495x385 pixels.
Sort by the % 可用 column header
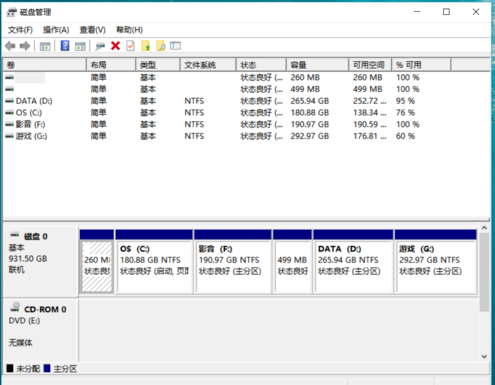pos(421,65)
